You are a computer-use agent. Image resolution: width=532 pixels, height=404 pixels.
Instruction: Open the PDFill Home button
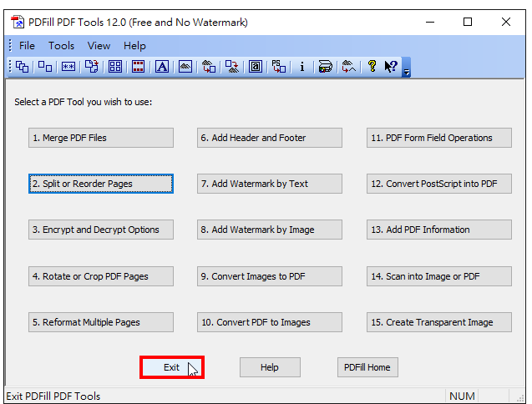pos(367,367)
